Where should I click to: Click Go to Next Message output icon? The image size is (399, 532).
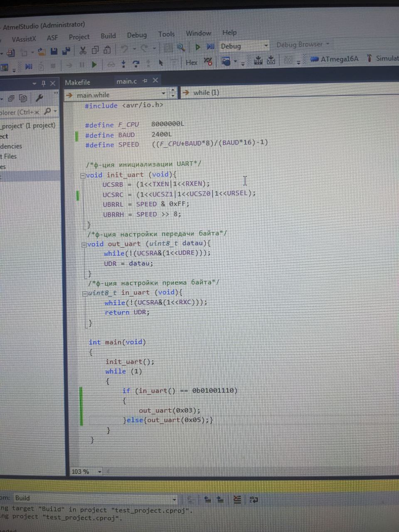(220, 499)
